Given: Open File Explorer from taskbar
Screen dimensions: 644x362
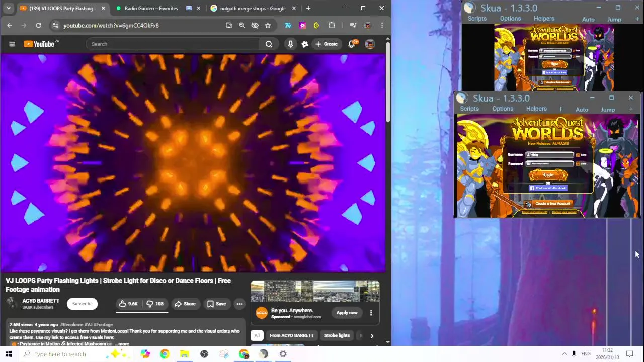Looking at the screenshot, I should coord(184,354).
